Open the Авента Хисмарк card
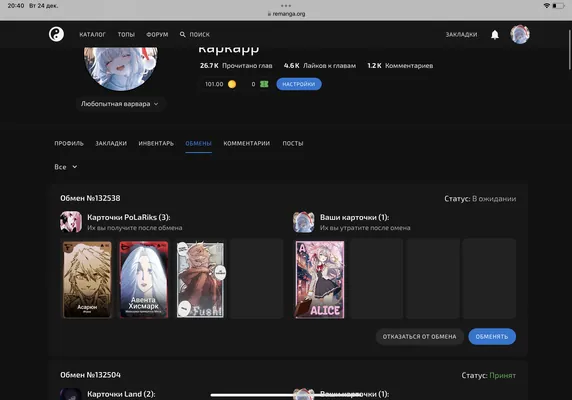Image resolution: width=572 pixels, height=400 pixels. point(144,279)
